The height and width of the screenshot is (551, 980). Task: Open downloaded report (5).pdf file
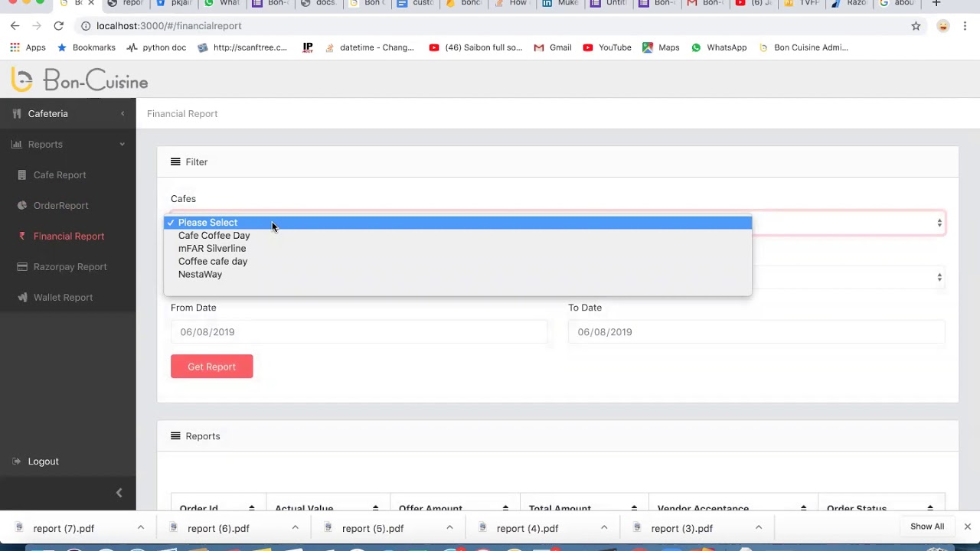(x=373, y=528)
